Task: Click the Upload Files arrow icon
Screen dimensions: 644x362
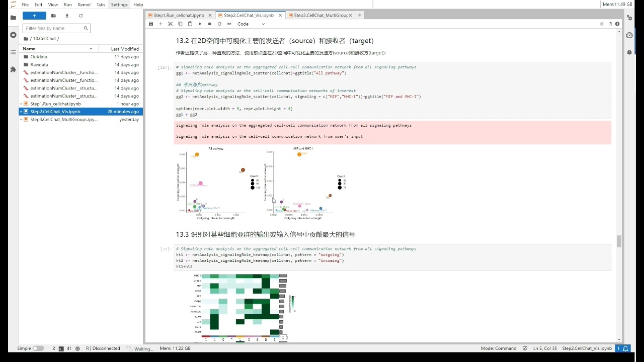Action: [x=67, y=16]
